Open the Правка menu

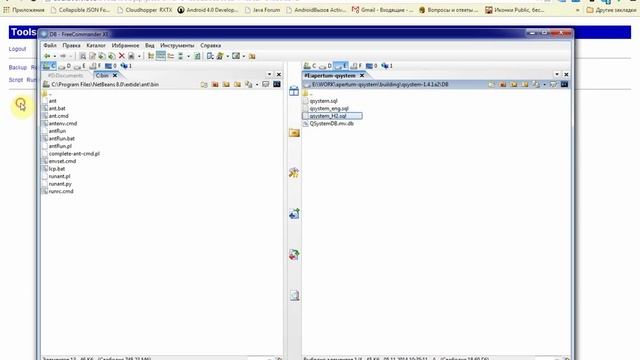pos(71,45)
